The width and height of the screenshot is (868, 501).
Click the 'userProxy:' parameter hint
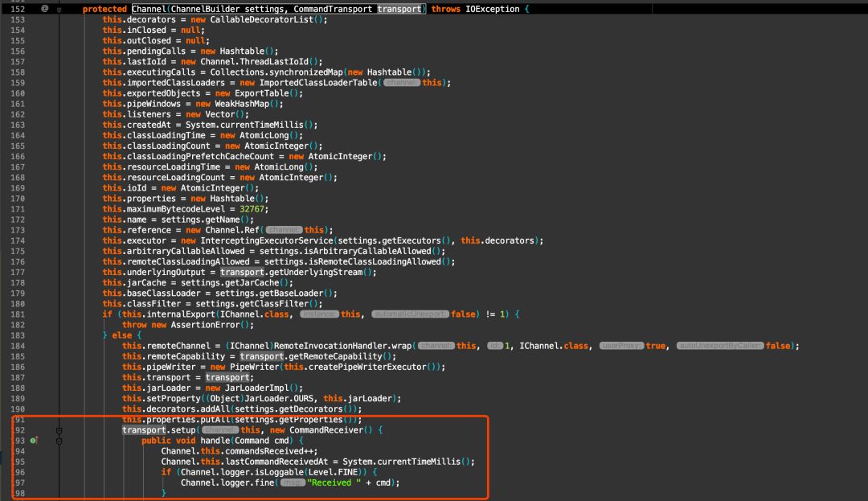pyautogui.click(x=621, y=346)
